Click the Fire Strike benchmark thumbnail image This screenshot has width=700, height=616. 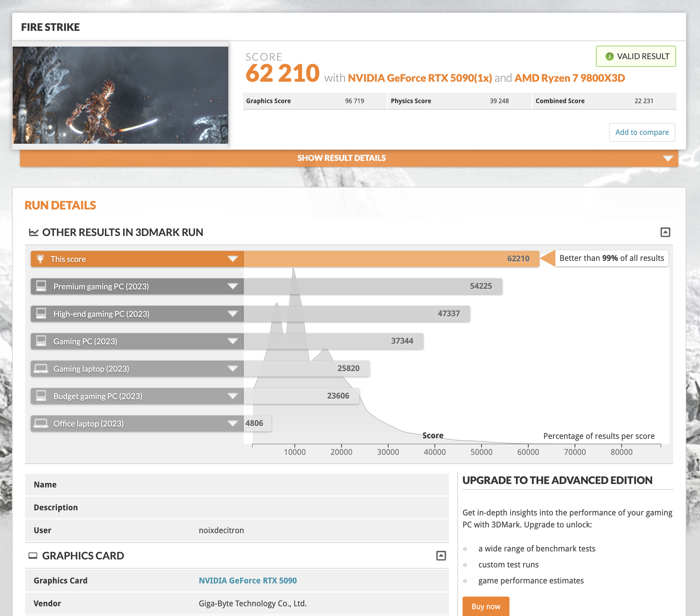tap(120, 95)
